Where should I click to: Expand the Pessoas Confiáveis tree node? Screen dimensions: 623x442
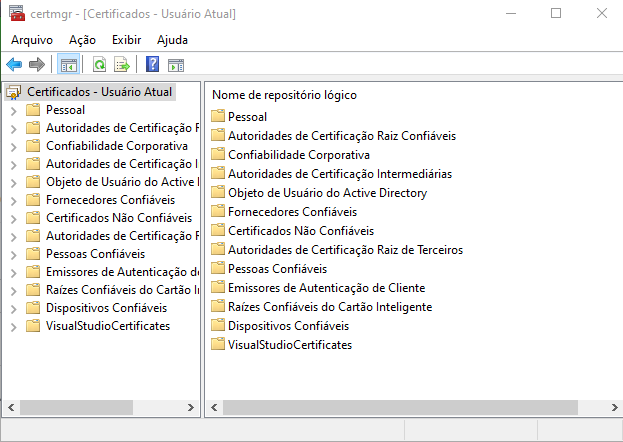[13, 254]
